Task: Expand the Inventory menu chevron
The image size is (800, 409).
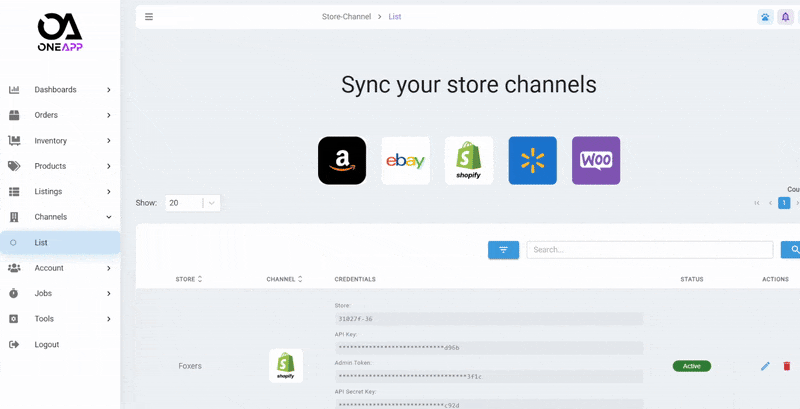Action: (109, 141)
